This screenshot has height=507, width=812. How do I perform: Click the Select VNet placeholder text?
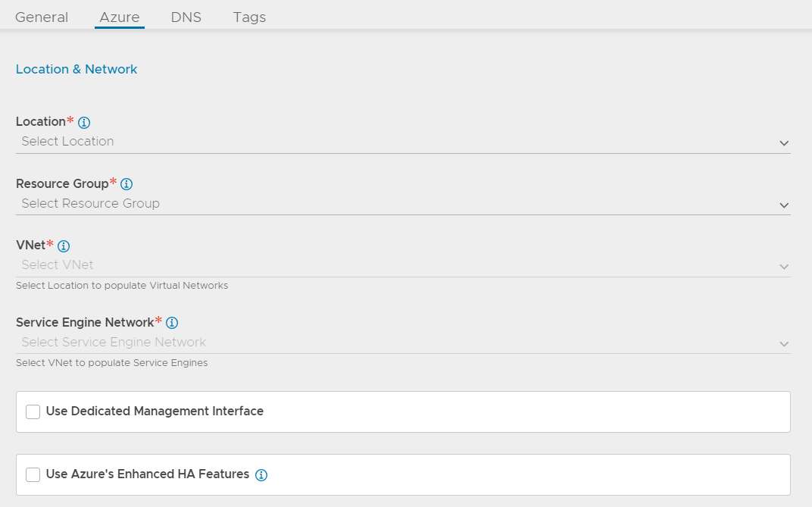[x=58, y=265]
